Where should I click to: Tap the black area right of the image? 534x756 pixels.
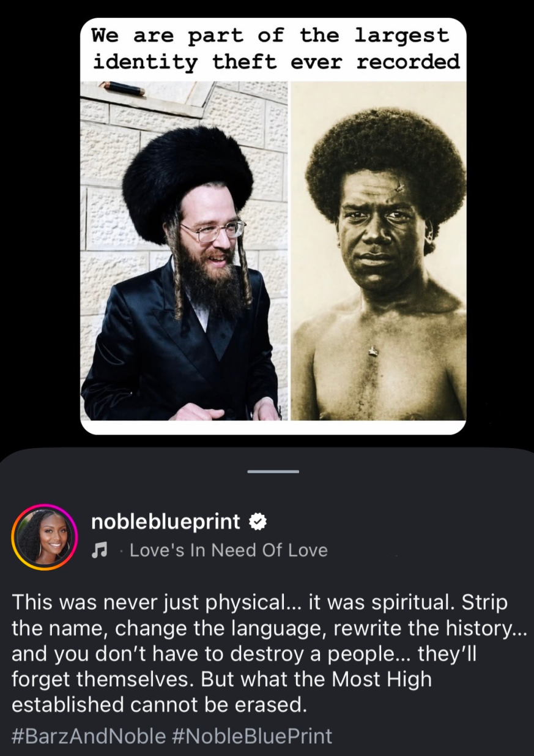click(x=500, y=226)
